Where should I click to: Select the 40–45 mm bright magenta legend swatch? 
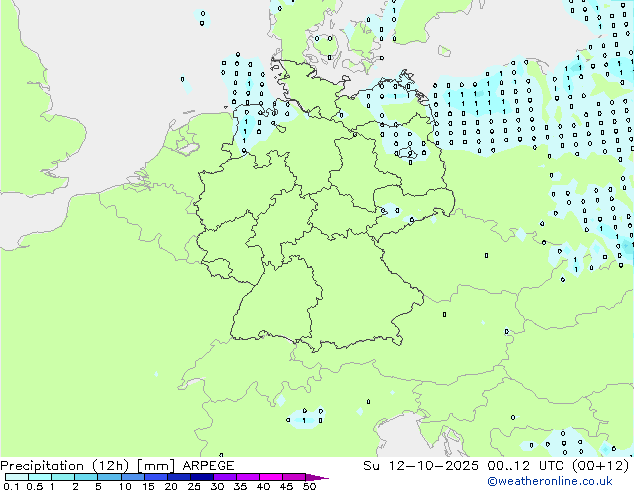pos(271,477)
